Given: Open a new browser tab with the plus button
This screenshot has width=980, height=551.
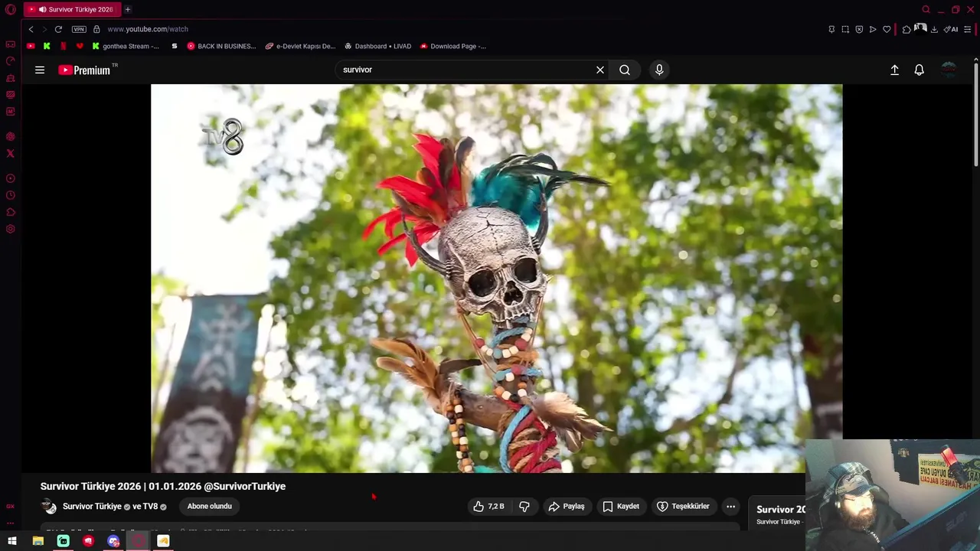Looking at the screenshot, I should (x=128, y=9).
